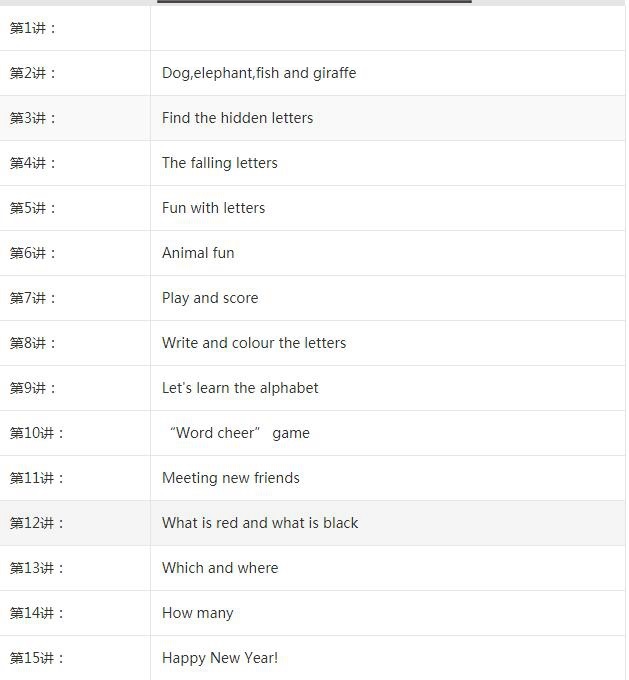Open the "Animal fun" lesson
The height and width of the screenshot is (680, 629).
click(198, 253)
